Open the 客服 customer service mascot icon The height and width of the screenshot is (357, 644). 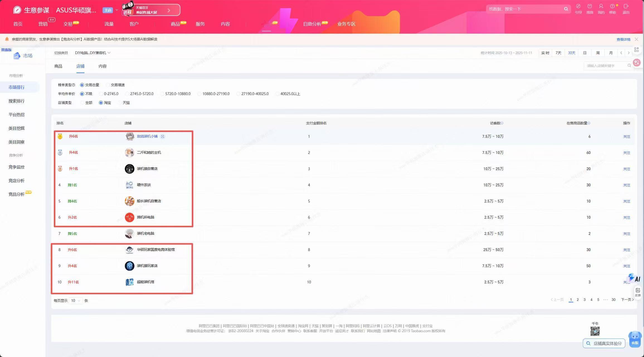[635, 339]
